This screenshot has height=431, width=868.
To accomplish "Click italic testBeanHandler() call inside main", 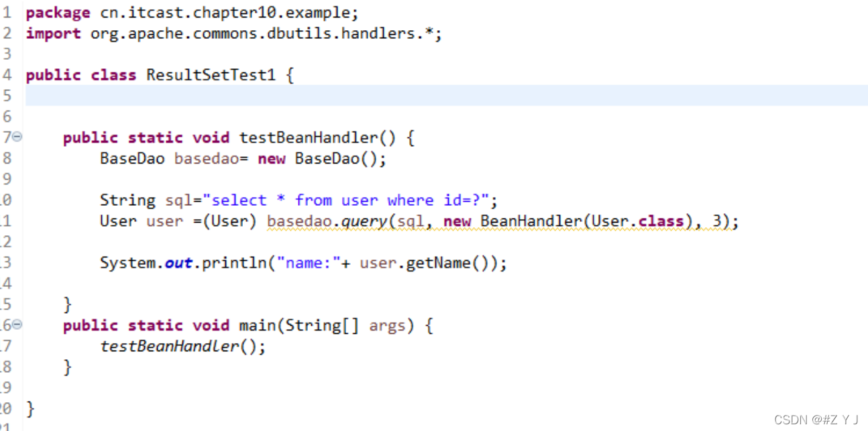I will point(178,347).
